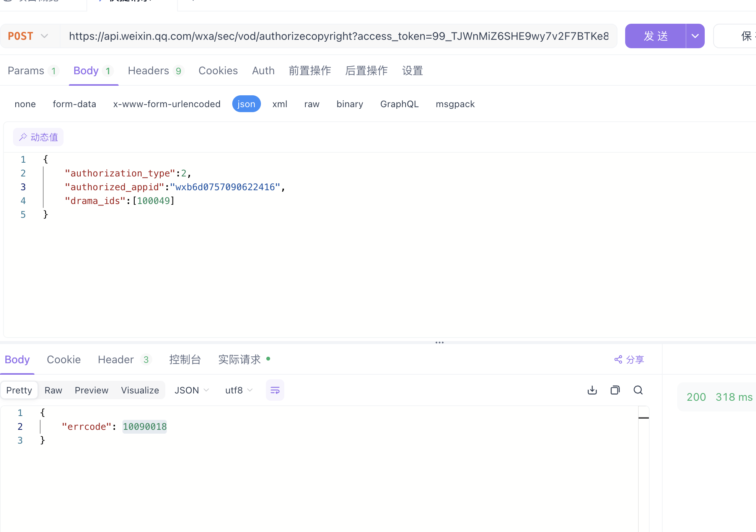This screenshot has width=756, height=532.
Task: Click the copy response icon
Action: tap(615, 390)
